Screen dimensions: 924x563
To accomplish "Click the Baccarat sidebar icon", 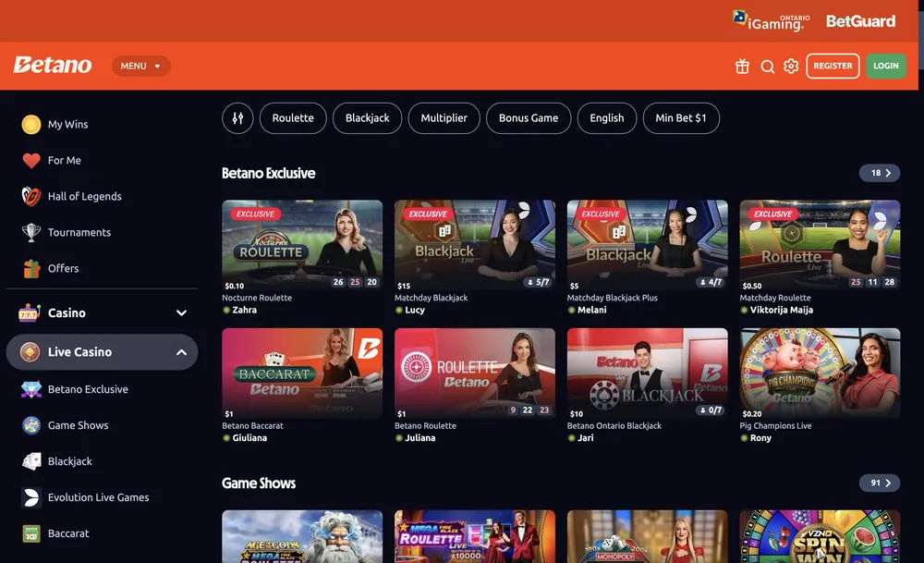I will [31, 533].
